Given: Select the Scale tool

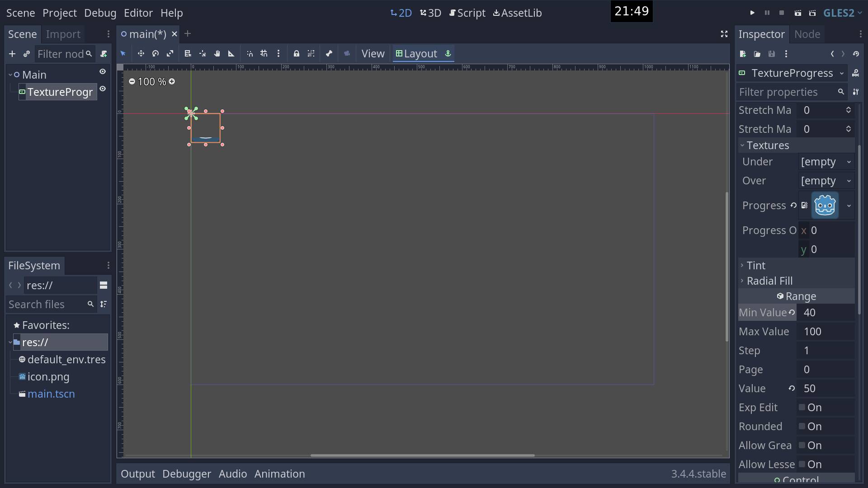Looking at the screenshot, I should 170,53.
